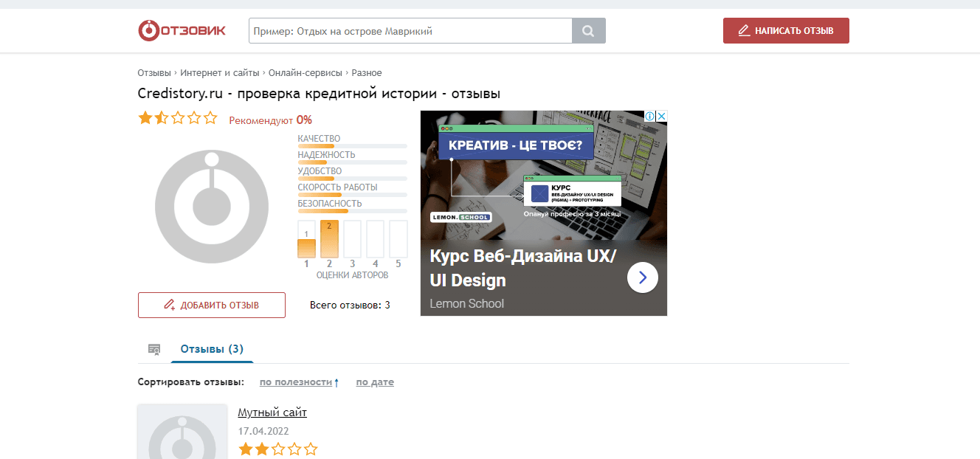Image resolution: width=980 pixels, height=459 pixels.
Task: Close the Lemon School ad
Action: point(662,117)
